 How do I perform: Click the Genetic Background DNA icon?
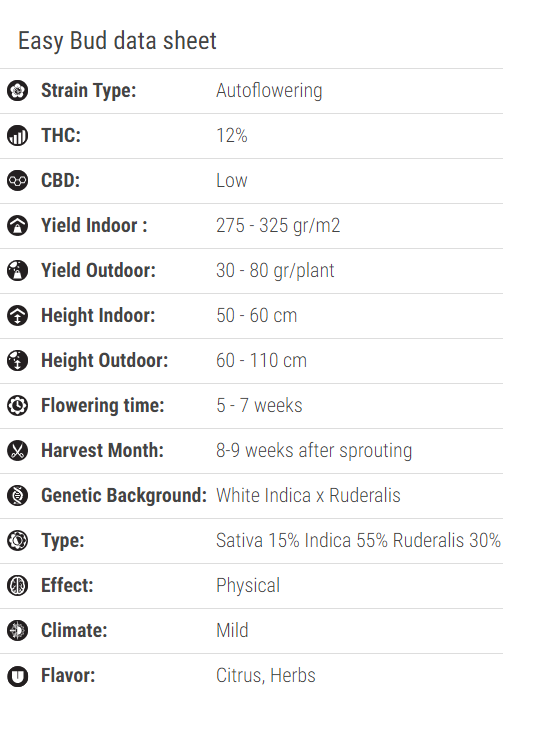tap(18, 496)
